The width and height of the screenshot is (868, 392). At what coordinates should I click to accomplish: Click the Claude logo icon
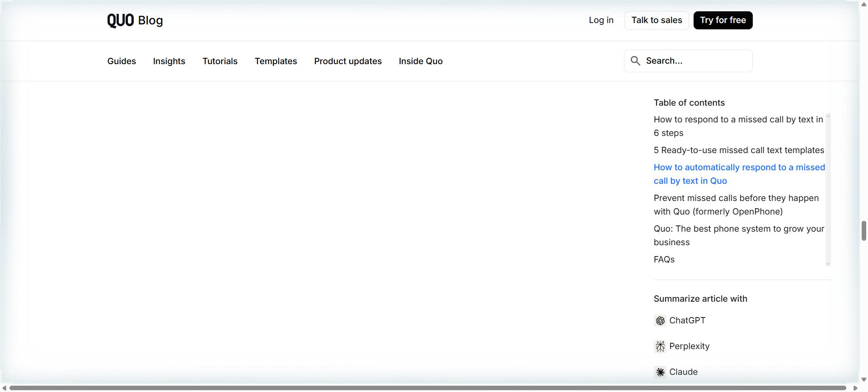click(660, 372)
